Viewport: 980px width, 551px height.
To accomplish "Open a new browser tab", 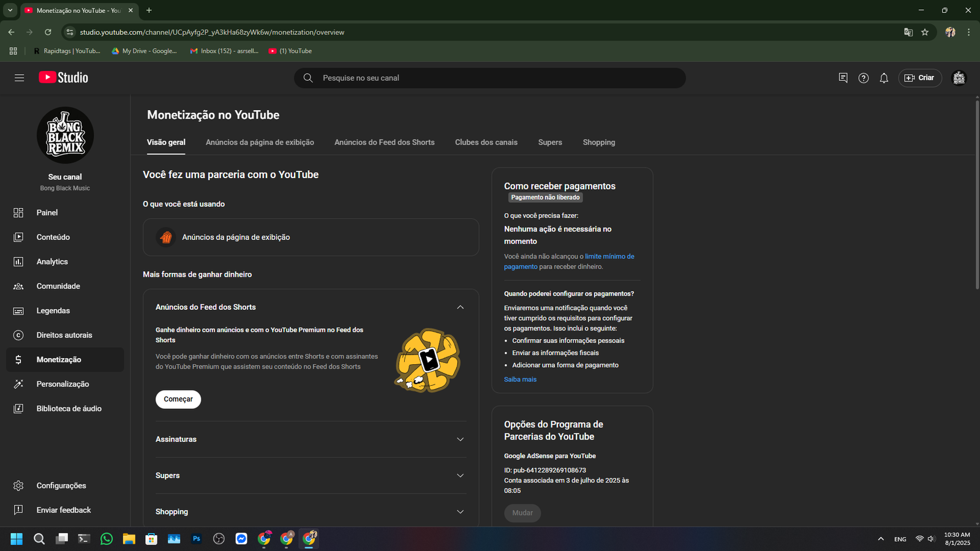I will coord(149,10).
